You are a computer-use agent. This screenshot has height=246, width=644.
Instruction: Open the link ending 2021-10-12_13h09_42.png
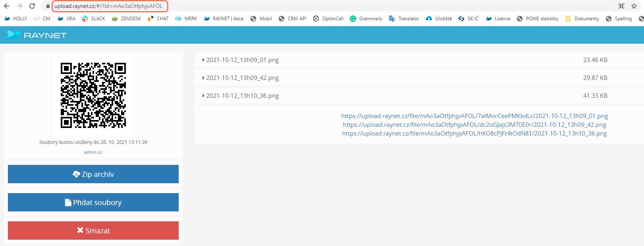[x=474, y=125]
